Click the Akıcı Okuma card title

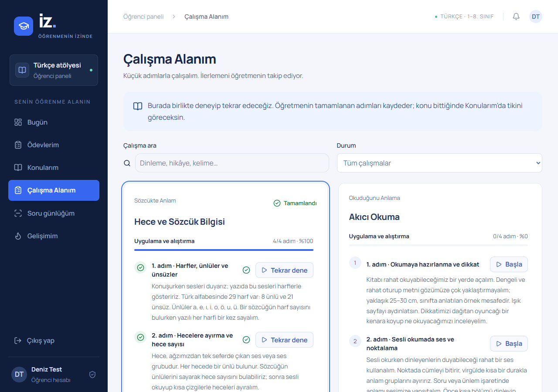pos(374,217)
